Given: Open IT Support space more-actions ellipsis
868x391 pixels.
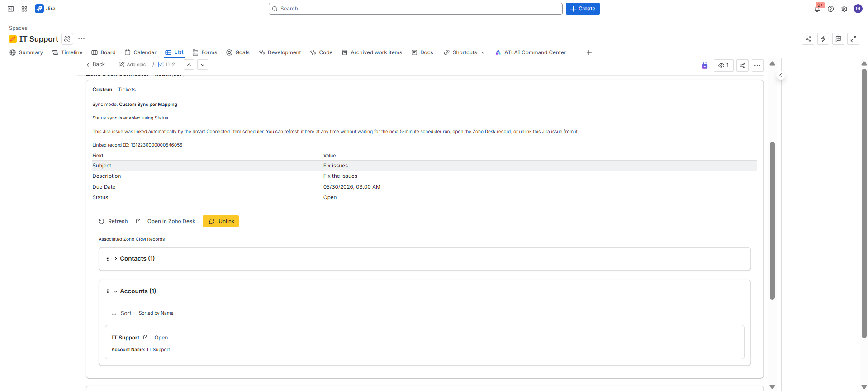Looking at the screenshot, I should (81, 39).
